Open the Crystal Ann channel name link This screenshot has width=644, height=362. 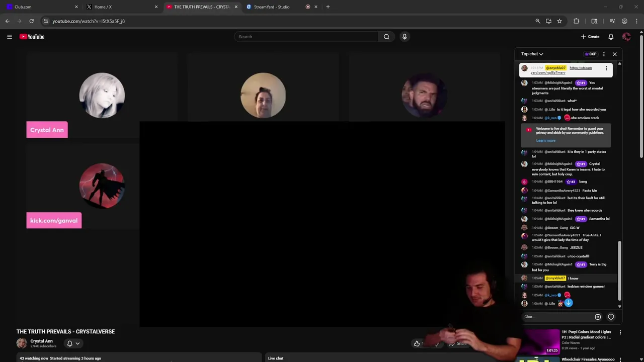point(41,341)
